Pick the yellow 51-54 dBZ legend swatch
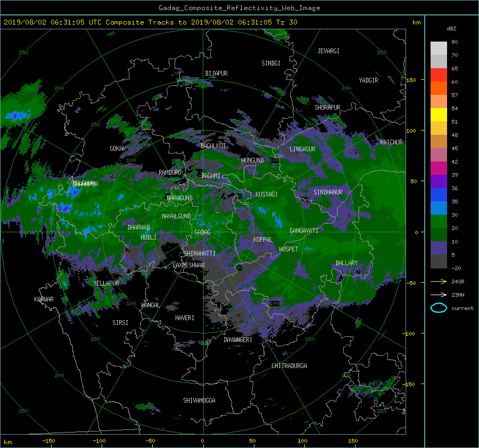The height and width of the screenshot is (448, 479). click(x=439, y=115)
